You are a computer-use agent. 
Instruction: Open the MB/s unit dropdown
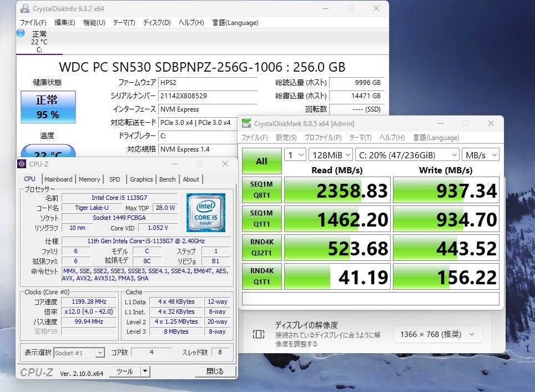tap(481, 155)
